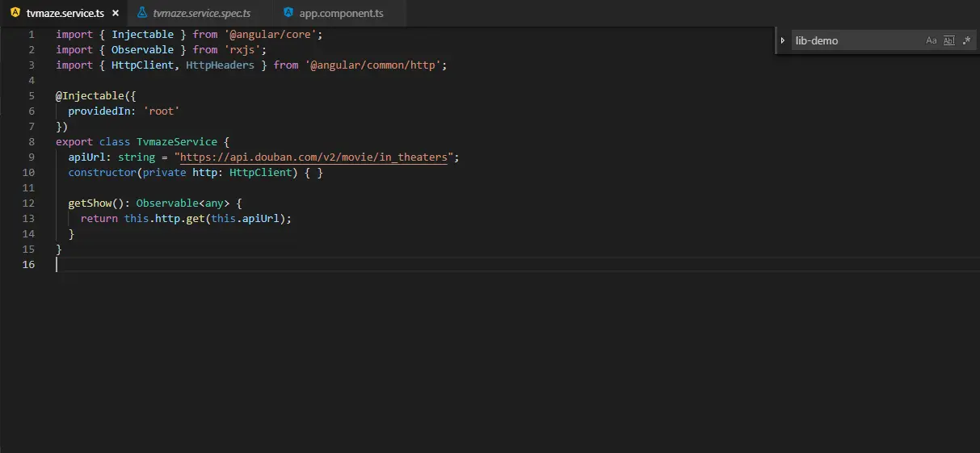The height and width of the screenshot is (453, 980).
Task: Click HttpHeaders in the import statement
Action: tap(221, 65)
